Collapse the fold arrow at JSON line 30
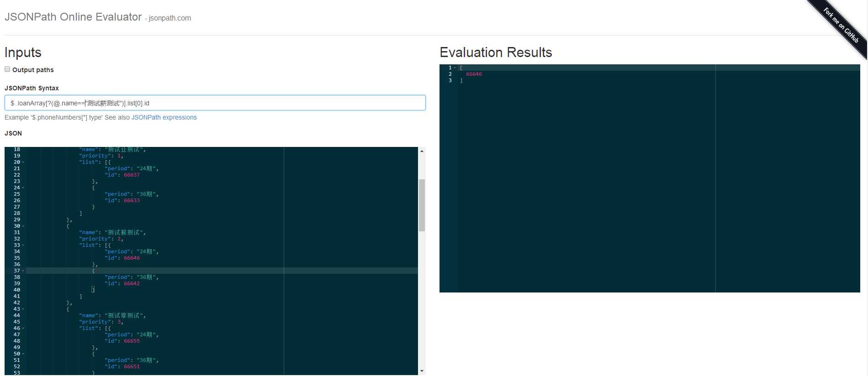This screenshot has height=376, width=868. pos(23,226)
